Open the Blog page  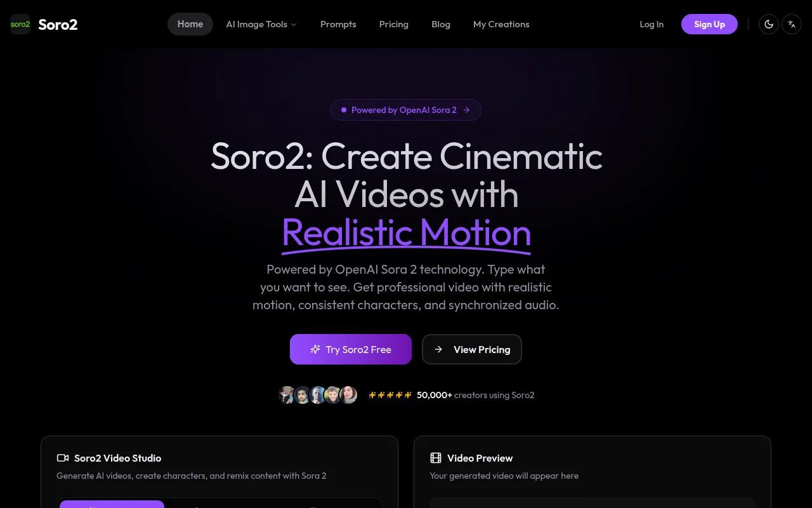click(x=441, y=24)
